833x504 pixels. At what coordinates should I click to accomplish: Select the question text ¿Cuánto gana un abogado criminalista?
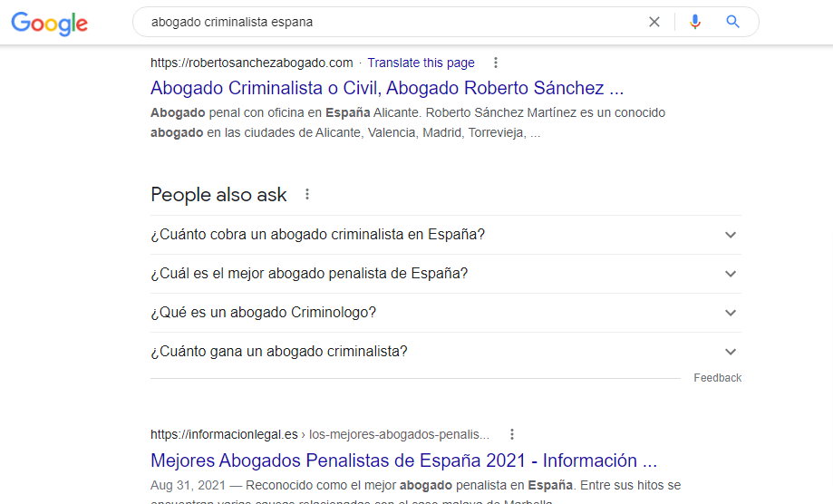pyautogui.click(x=279, y=352)
